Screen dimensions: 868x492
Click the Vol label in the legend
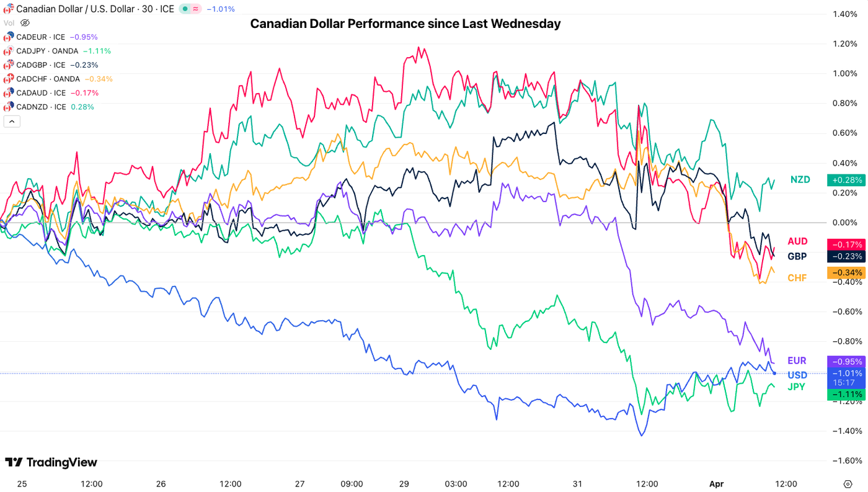8,22
